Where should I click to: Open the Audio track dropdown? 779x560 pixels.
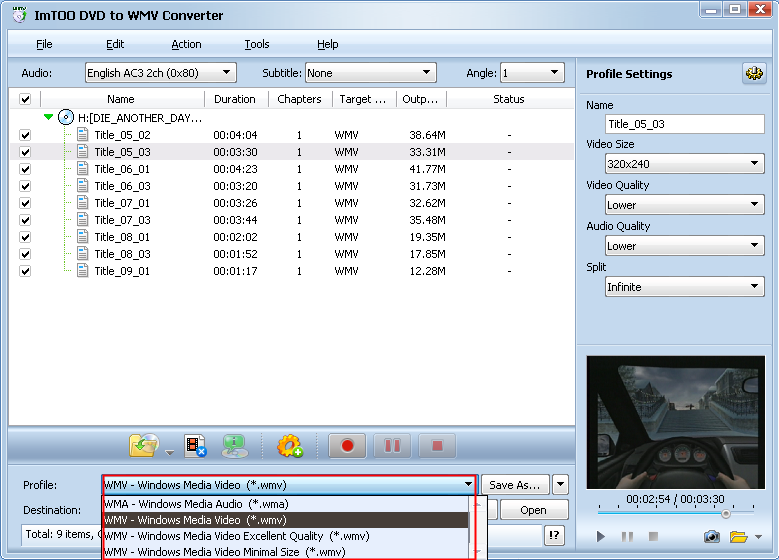click(x=160, y=73)
